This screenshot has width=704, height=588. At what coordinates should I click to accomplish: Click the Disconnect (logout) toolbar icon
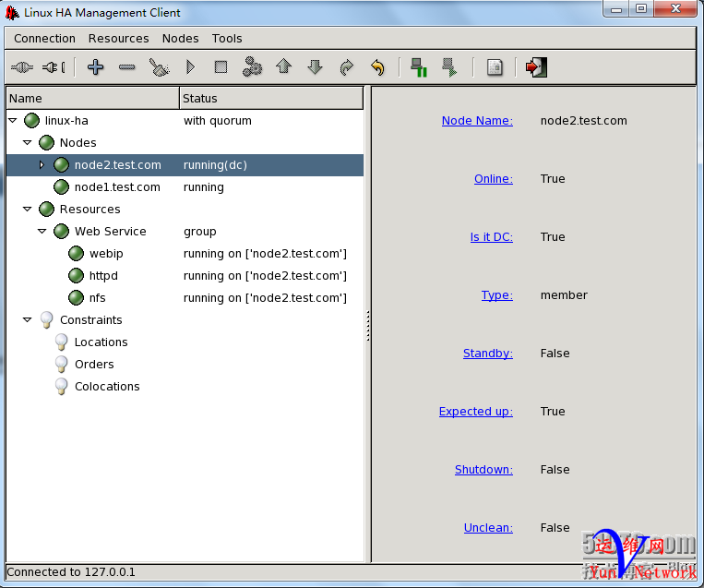click(x=54, y=67)
